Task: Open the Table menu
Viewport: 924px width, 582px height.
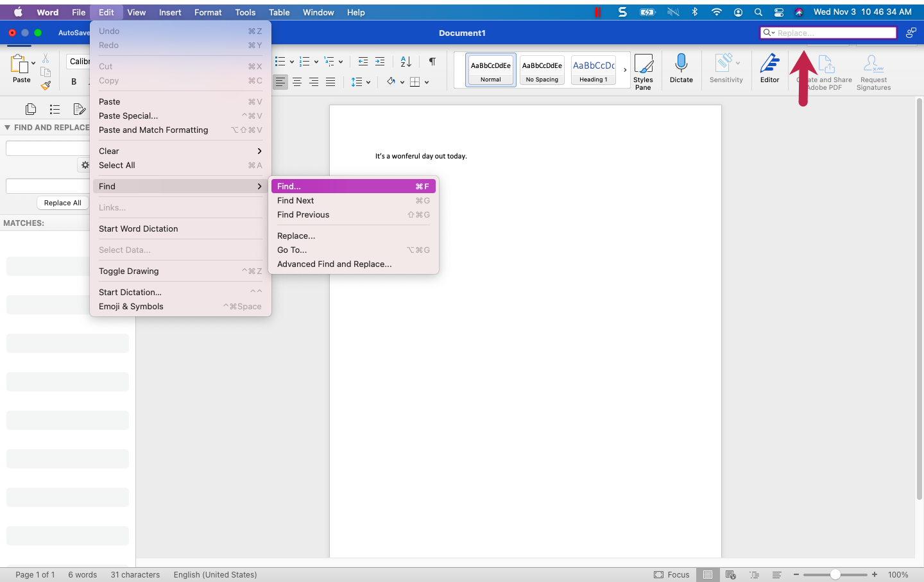Action: tap(279, 12)
